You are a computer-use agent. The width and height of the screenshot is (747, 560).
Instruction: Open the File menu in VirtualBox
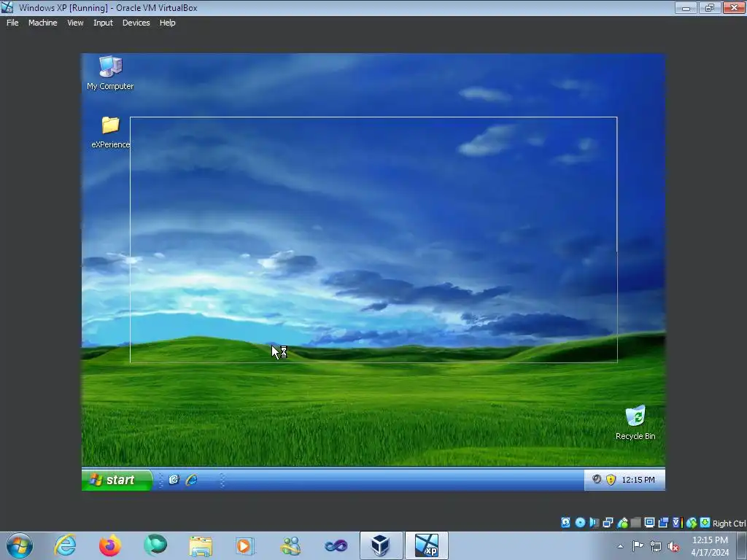(x=12, y=23)
